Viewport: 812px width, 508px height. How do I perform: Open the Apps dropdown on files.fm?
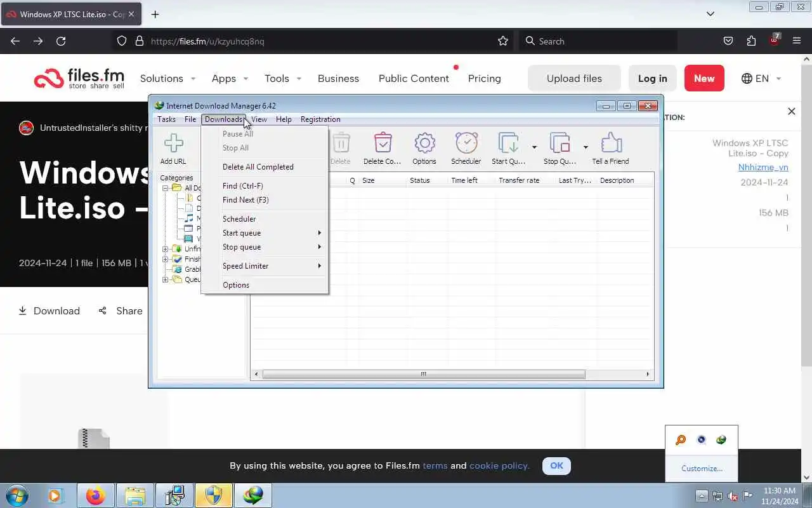coord(230,78)
